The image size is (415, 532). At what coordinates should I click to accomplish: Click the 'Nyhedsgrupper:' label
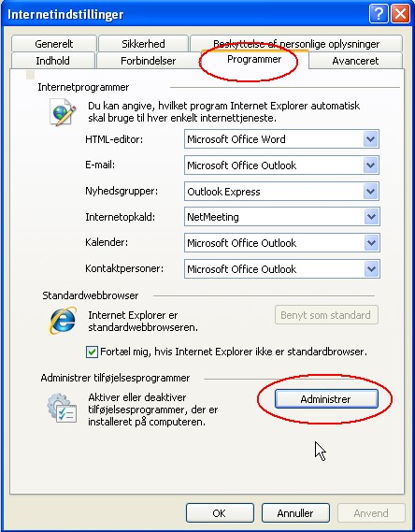pos(122,191)
